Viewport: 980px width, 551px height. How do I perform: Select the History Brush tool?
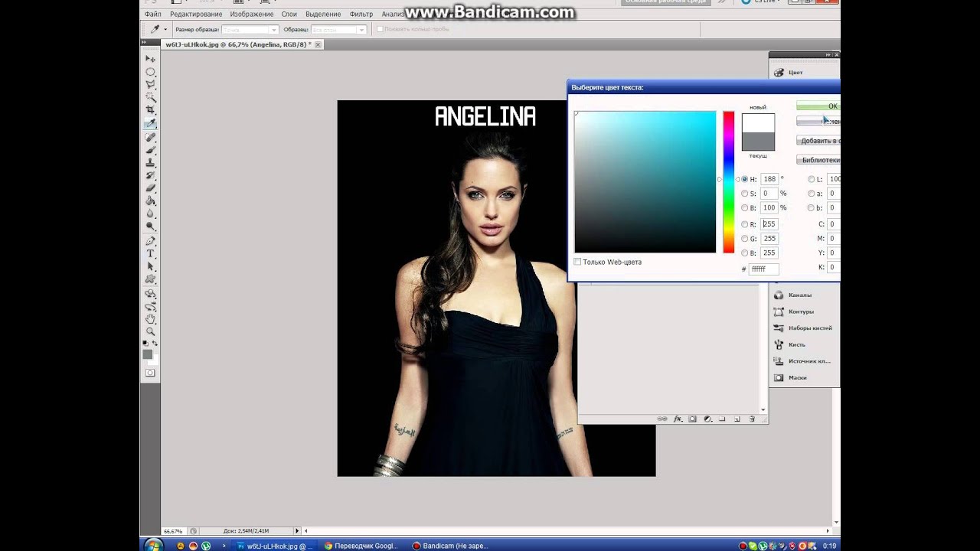(x=150, y=176)
